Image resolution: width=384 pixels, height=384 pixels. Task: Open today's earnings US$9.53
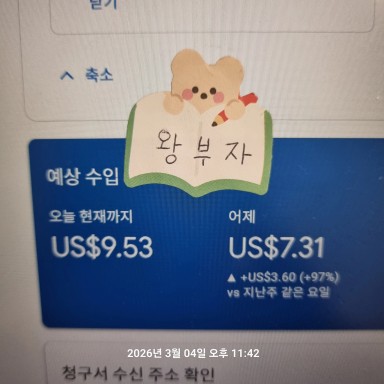[x=102, y=247]
